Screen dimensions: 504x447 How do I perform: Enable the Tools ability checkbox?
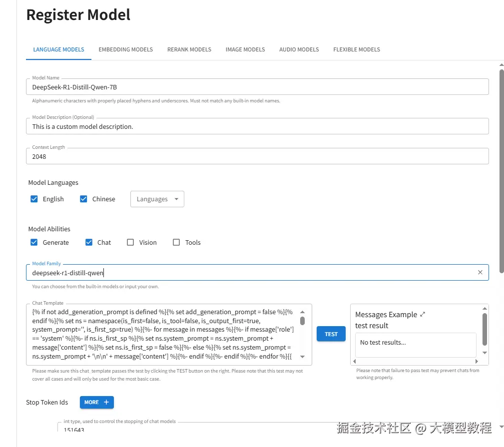[x=176, y=242]
